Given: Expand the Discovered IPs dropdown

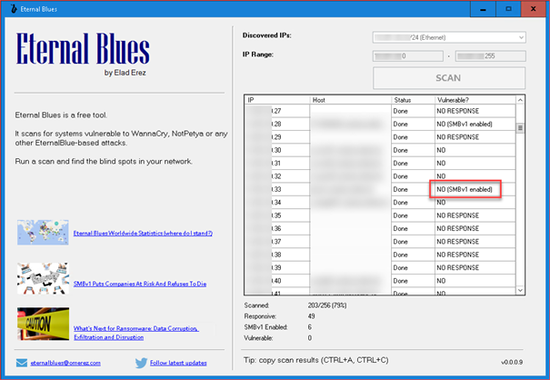Looking at the screenshot, I should 449,37.
